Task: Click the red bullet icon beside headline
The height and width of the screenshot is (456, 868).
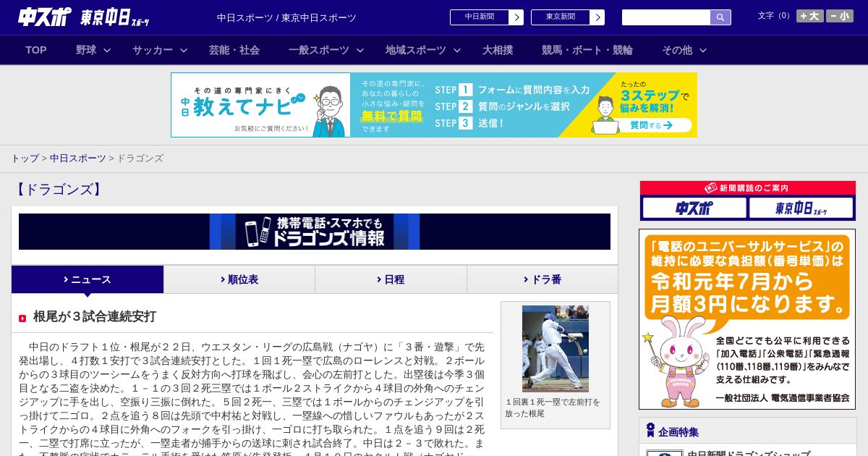Action: pos(22,318)
